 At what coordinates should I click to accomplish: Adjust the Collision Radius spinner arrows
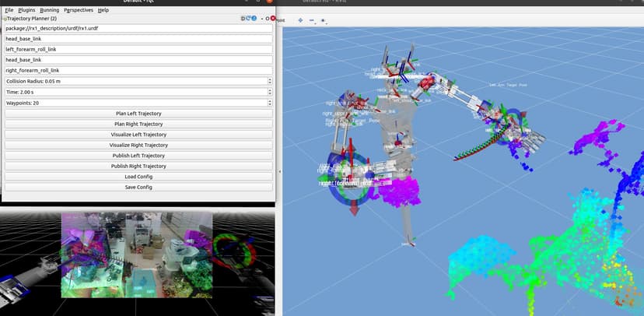pos(269,81)
